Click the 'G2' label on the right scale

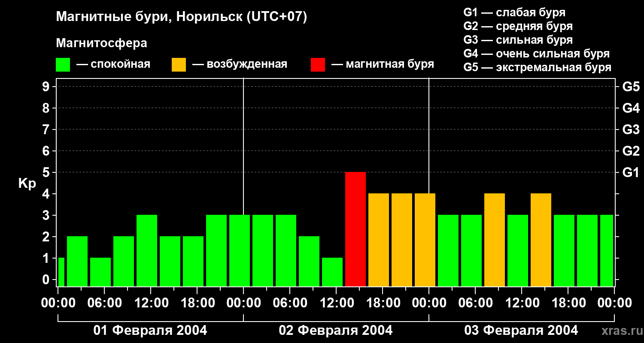coord(631,151)
